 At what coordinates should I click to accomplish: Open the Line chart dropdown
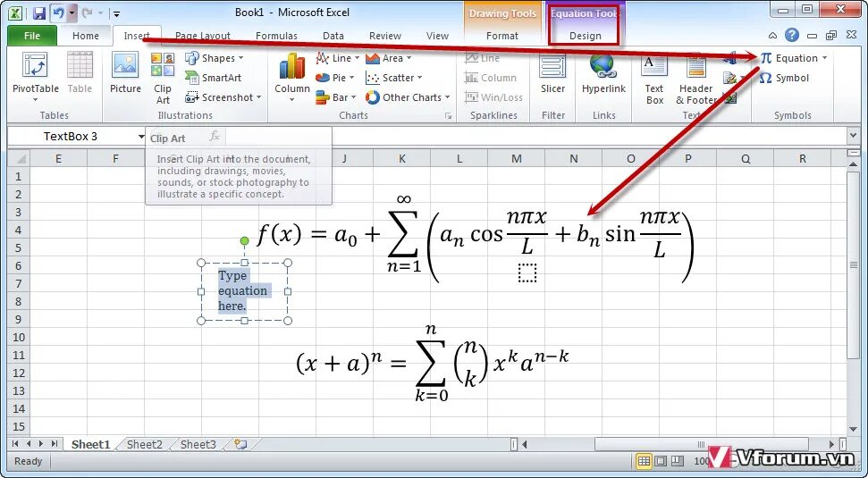point(357,58)
